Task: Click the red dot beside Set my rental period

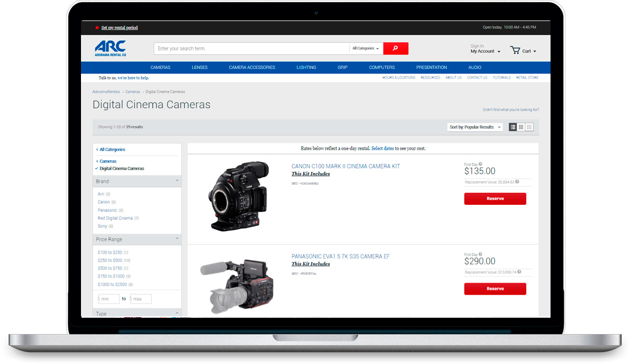Action: pos(97,27)
